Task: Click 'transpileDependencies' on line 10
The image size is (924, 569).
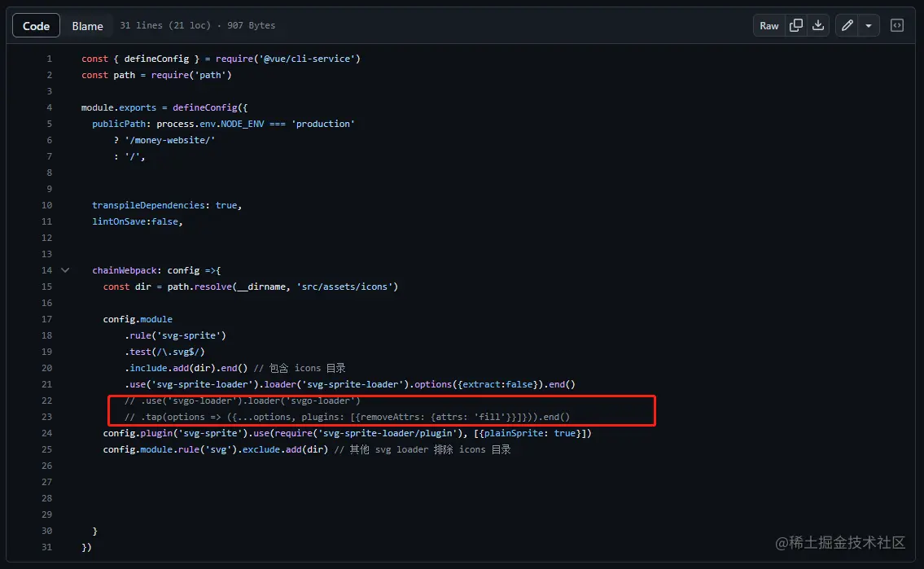Action: (148, 205)
